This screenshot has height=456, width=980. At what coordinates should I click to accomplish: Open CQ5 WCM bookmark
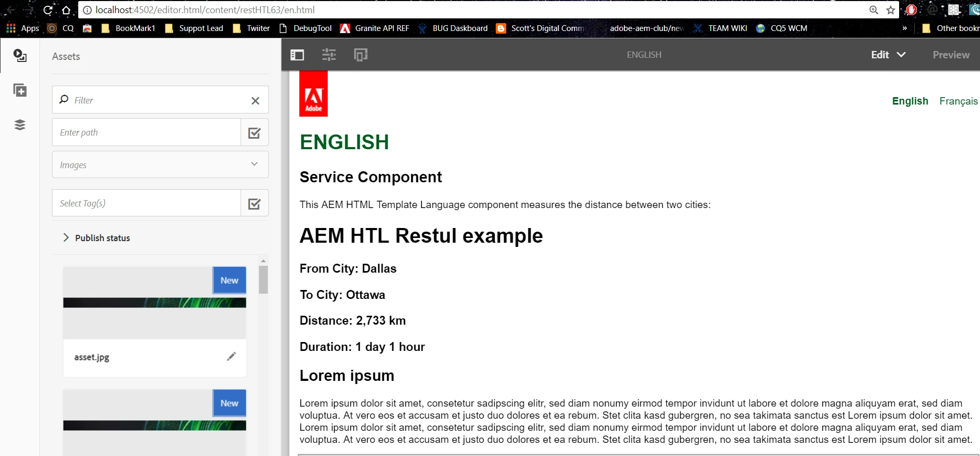782,28
